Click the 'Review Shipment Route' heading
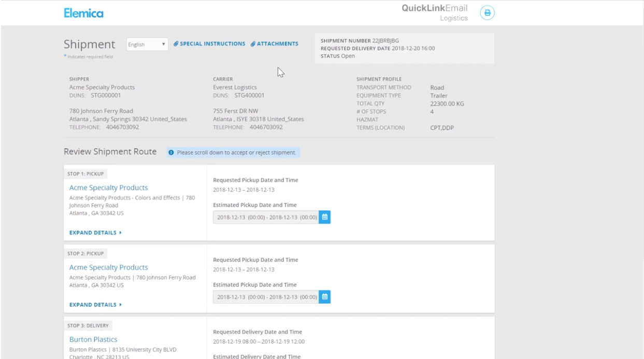The width and height of the screenshot is (644, 359). [x=110, y=152]
